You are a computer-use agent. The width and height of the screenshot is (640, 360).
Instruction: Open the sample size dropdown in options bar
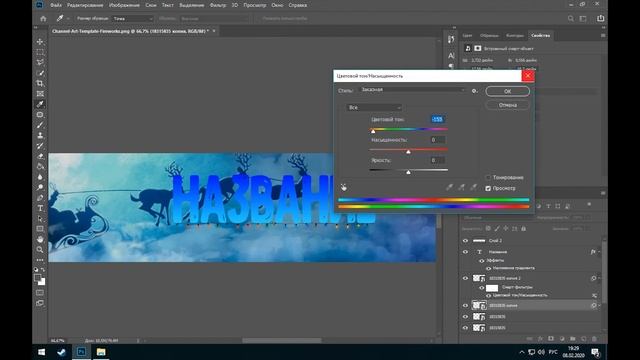coord(133,19)
